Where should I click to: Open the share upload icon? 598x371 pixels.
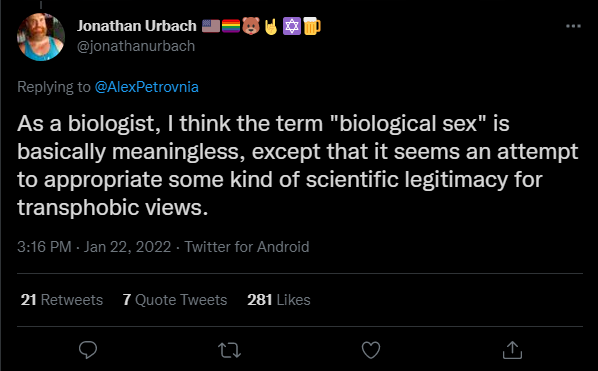click(x=512, y=350)
